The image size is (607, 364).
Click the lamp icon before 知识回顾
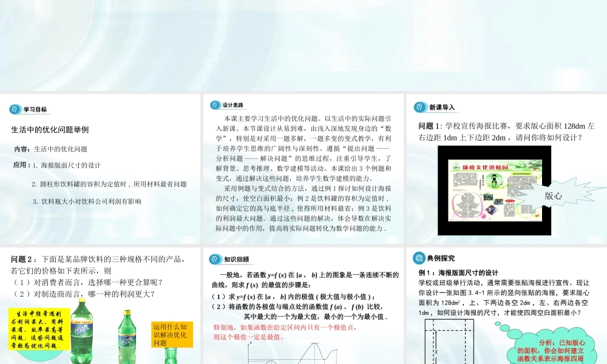pyautogui.click(x=214, y=260)
